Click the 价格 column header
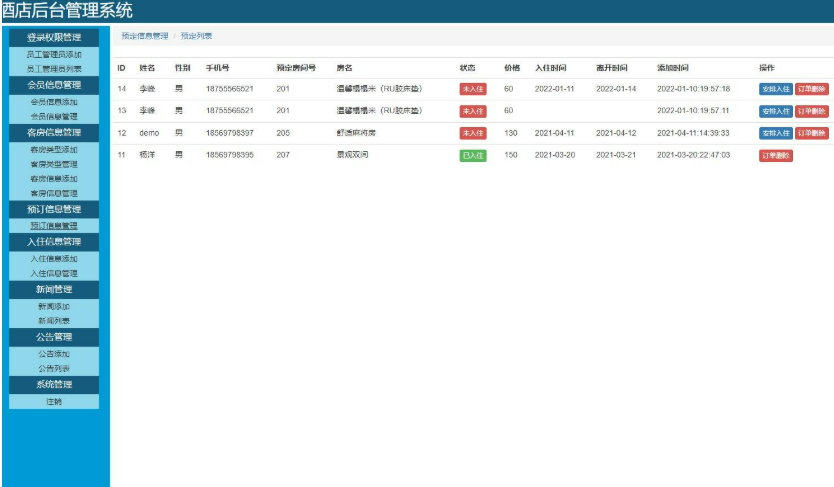The image size is (834, 487). click(512, 68)
